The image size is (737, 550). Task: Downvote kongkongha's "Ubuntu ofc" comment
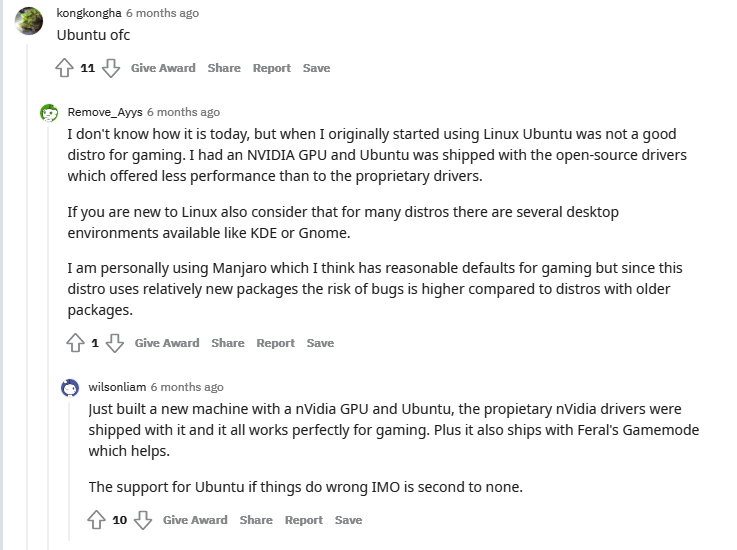[x=111, y=69]
